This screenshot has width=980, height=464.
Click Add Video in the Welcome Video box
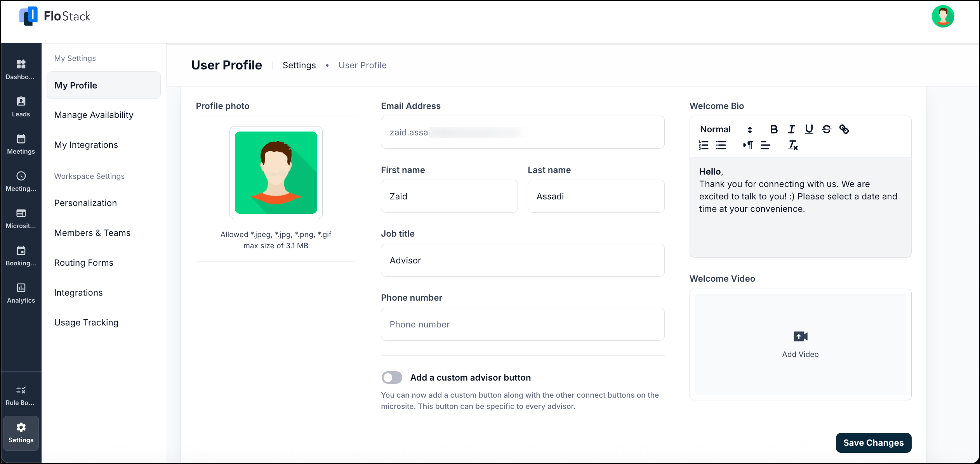click(800, 345)
